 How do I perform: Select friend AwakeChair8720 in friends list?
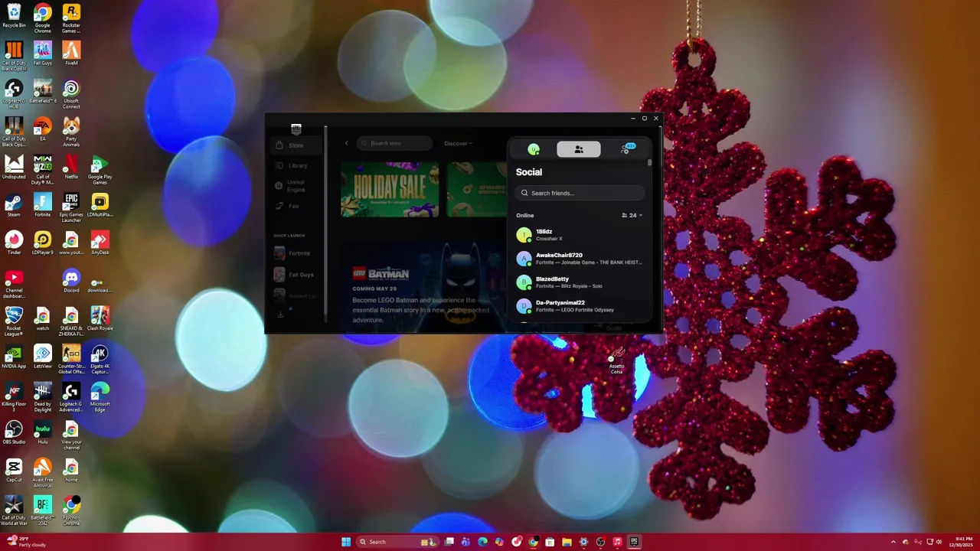point(580,259)
